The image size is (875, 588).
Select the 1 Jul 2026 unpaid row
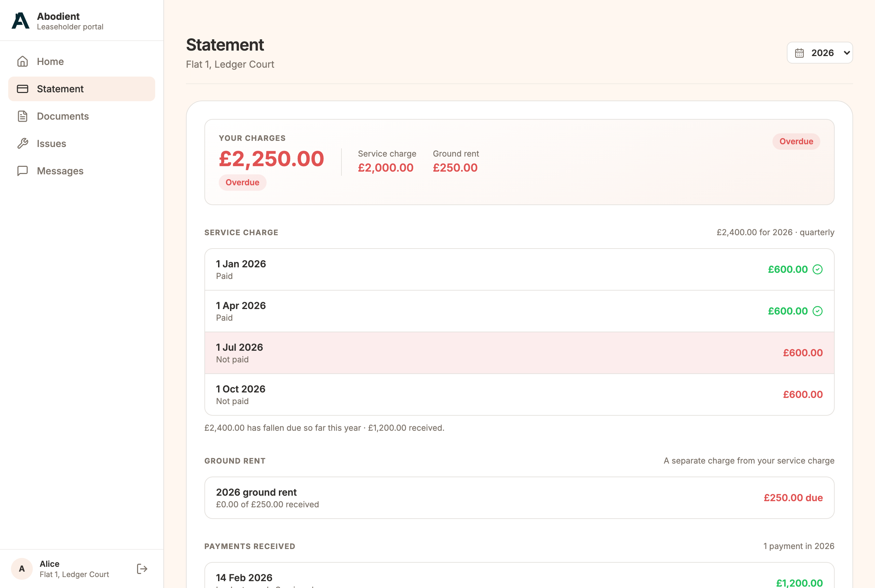[519, 353]
